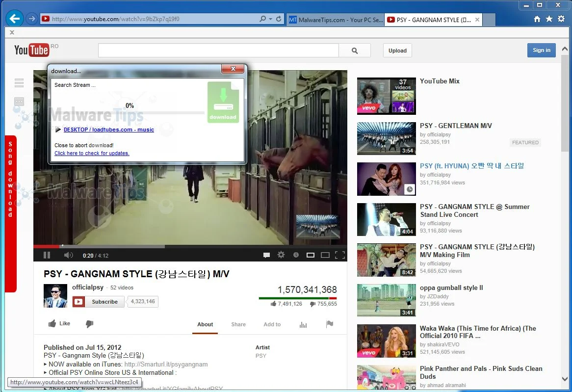This screenshot has height=392, width=572.
Task: Enter fullscreen video mode
Action: click(340, 255)
